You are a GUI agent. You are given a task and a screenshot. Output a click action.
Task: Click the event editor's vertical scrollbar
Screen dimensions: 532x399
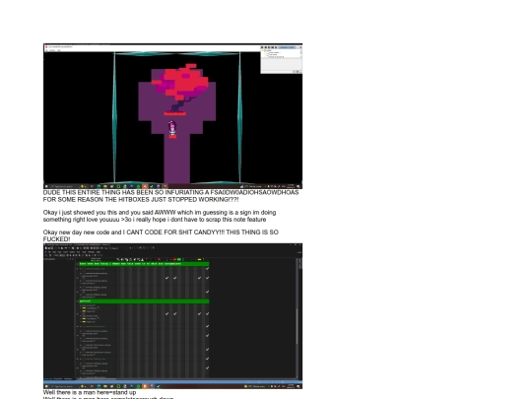299,318
